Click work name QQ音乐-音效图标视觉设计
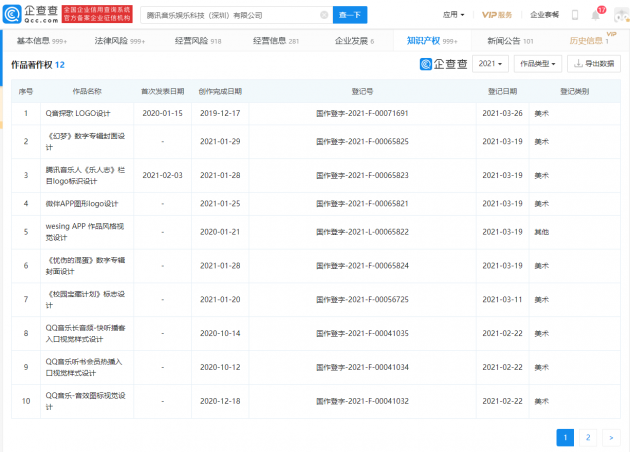This screenshot has width=630, height=452. (x=85, y=401)
